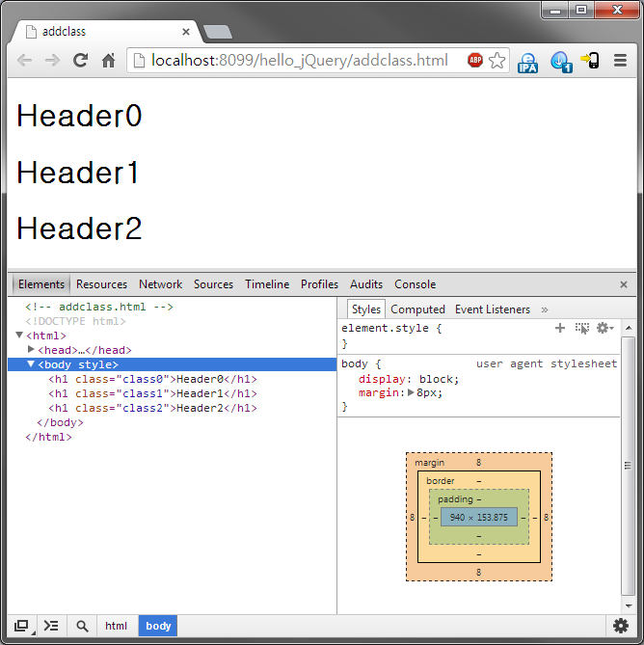The image size is (644, 645).
Task: Switch to the Elements panel
Action: (x=41, y=284)
